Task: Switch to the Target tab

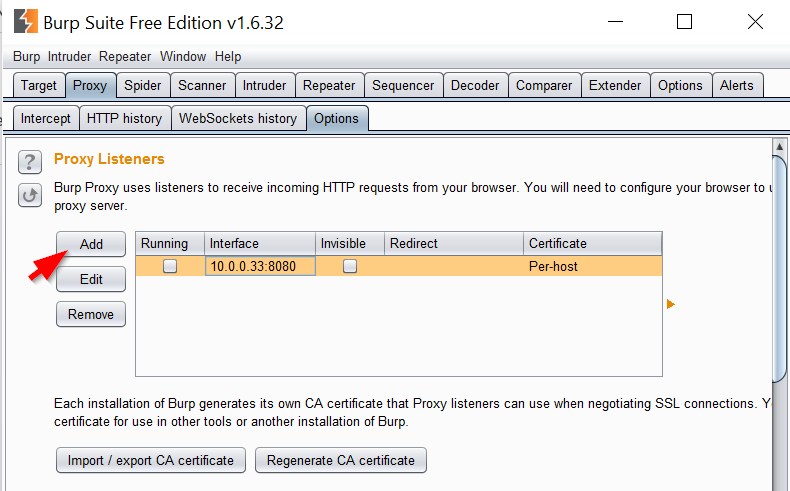Action: (x=39, y=86)
